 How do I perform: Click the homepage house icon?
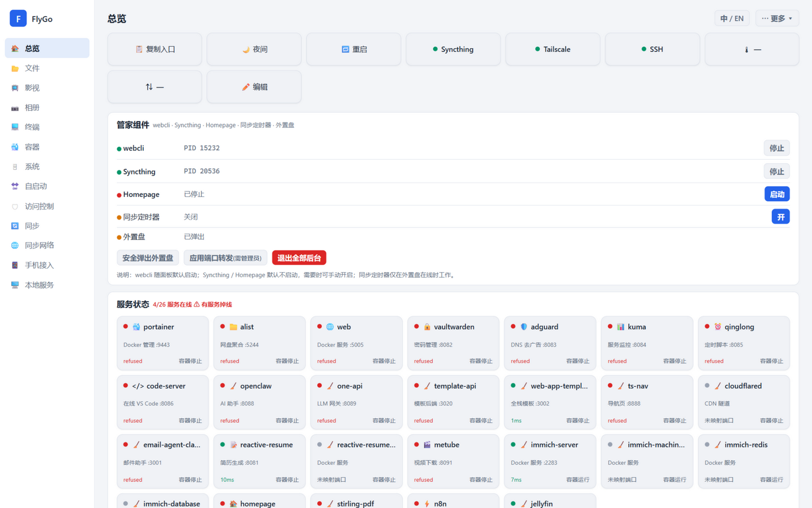233,503
